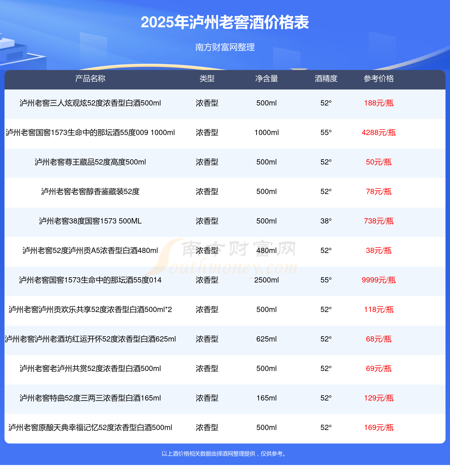Click 500ml in the 老泸州共赏 row
The image size is (450, 476).
click(266, 368)
